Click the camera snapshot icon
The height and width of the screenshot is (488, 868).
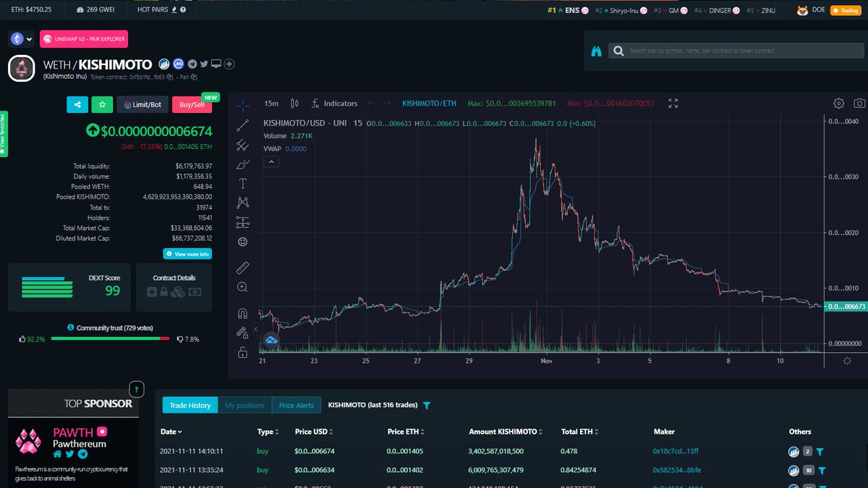coord(859,103)
